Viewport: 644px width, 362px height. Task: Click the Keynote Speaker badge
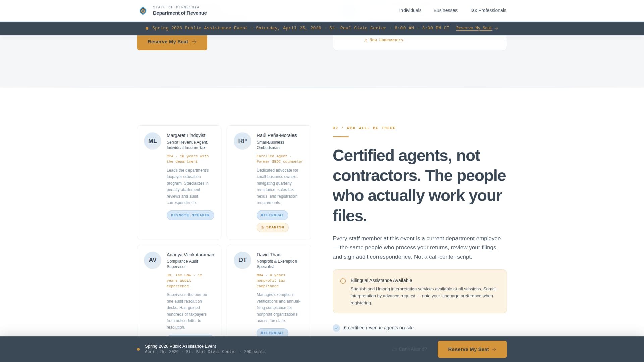190,215
